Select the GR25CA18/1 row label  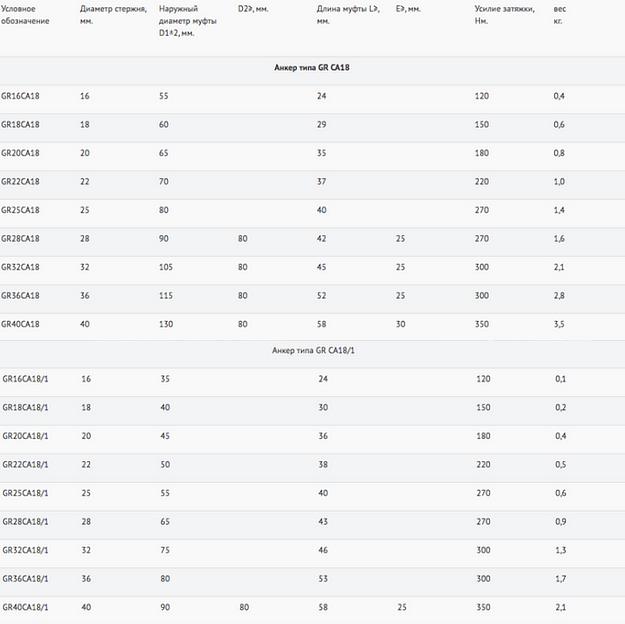[x=26, y=493]
